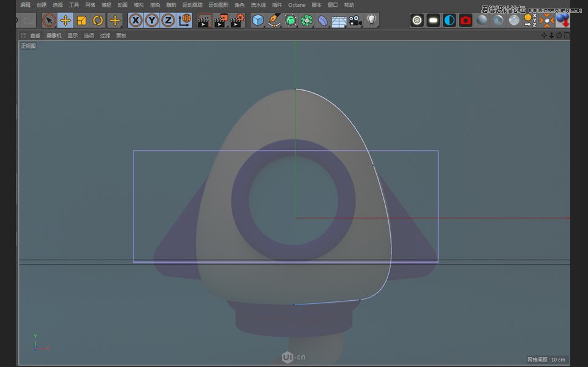Toggle the Z axis lock
Screen dimensions: 588x367
[168, 20]
